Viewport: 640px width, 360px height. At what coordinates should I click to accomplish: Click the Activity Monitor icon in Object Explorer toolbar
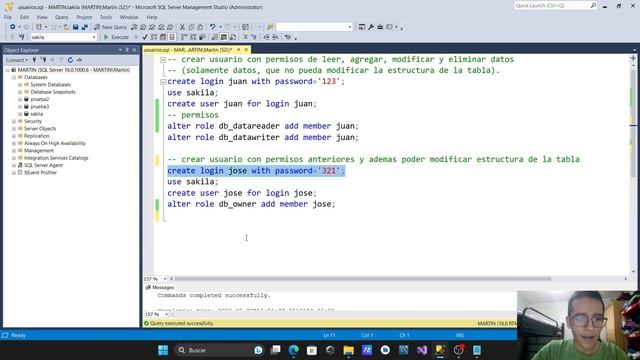coord(79,60)
